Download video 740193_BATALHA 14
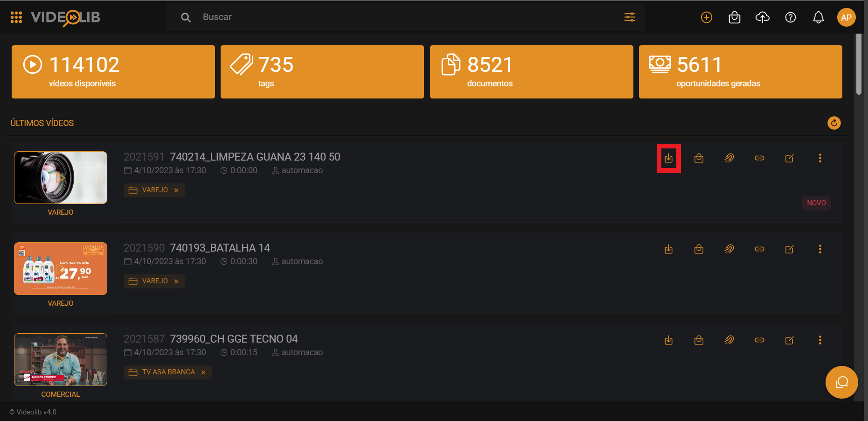The height and width of the screenshot is (421, 868). 668,249
